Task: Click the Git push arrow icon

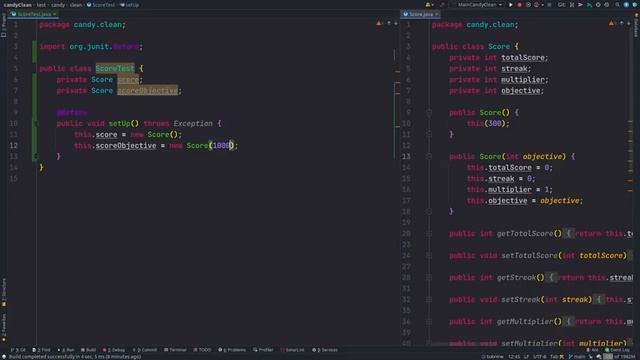Action: coord(589,5)
